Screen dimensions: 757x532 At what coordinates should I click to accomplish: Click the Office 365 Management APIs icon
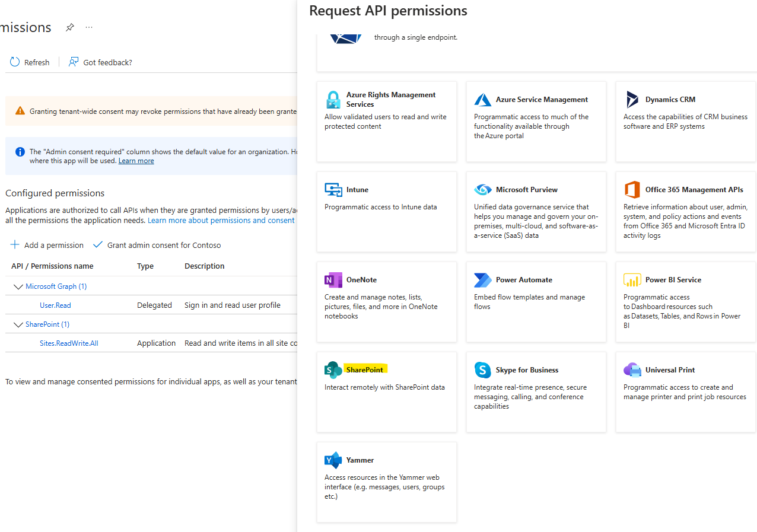(632, 190)
